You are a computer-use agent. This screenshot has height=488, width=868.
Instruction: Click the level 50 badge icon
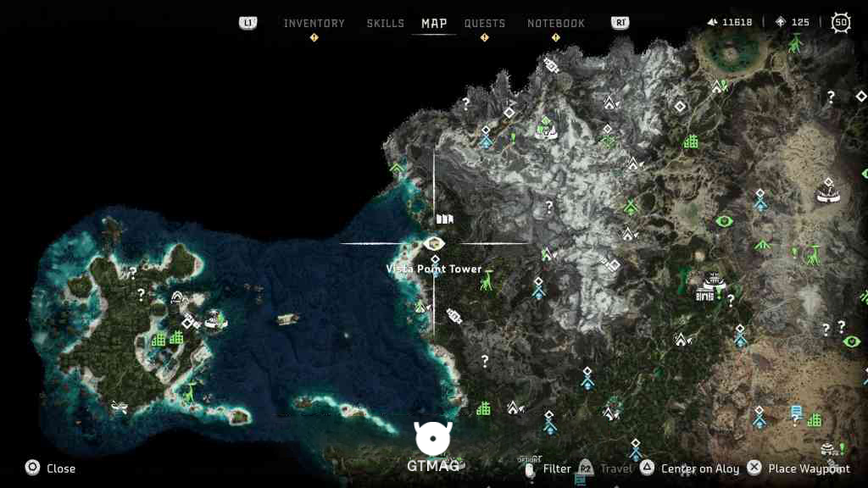tap(841, 23)
